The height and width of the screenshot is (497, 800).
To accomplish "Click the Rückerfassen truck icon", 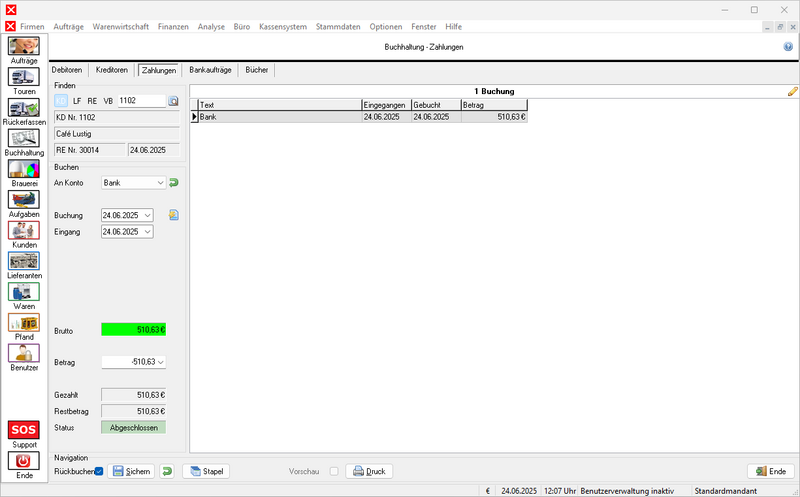I will pos(24,108).
